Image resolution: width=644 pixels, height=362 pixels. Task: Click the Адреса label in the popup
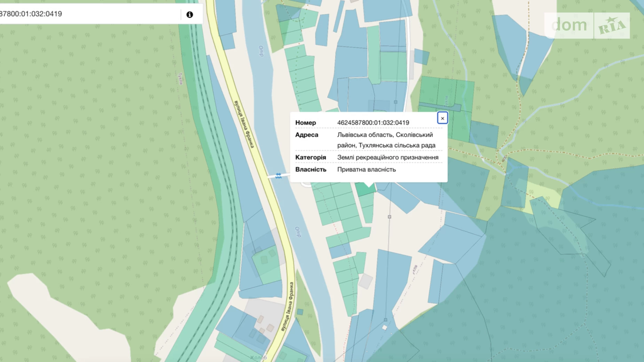pyautogui.click(x=306, y=135)
